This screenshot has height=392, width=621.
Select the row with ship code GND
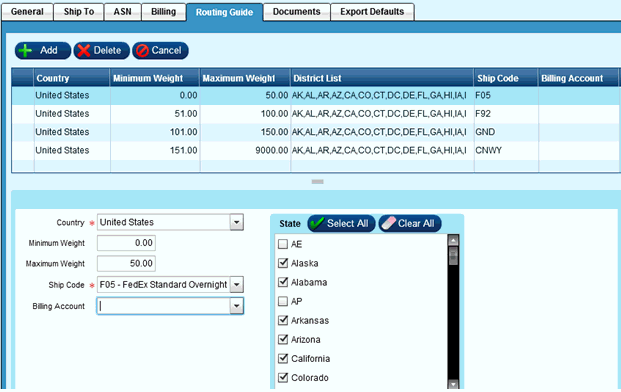coord(316,132)
